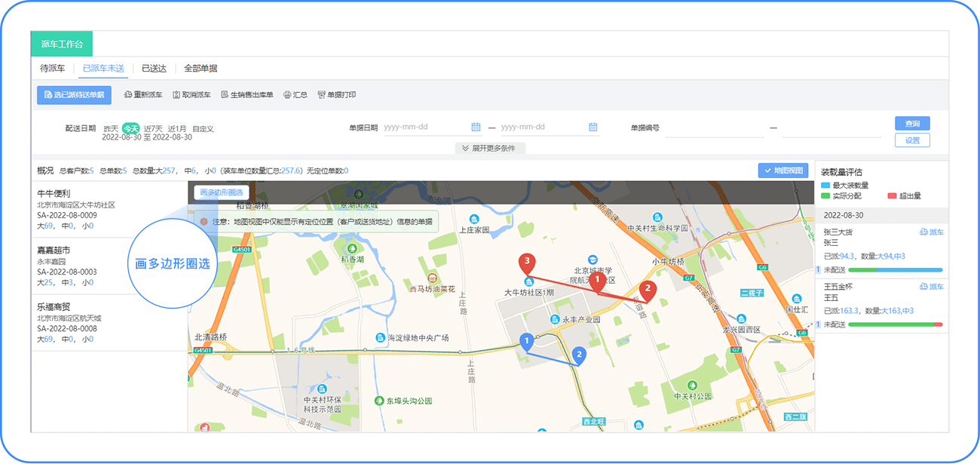Switch delivery date filter to 昨天
Image resolution: width=980 pixels, height=464 pixels.
pyautogui.click(x=110, y=128)
